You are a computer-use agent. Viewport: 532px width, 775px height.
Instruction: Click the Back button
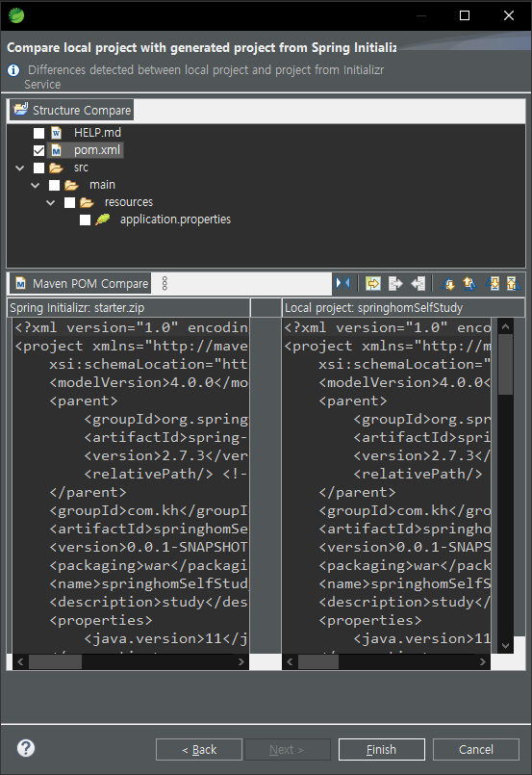pyautogui.click(x=199, y=749)
